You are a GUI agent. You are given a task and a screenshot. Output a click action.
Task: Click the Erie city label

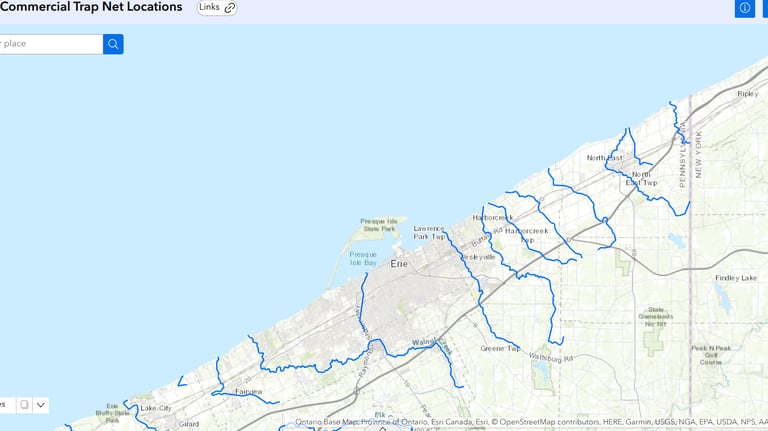[399, 264]
